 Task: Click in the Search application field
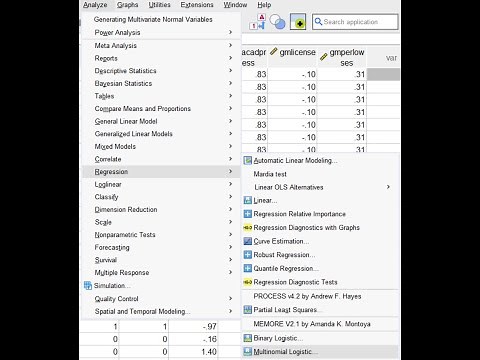355,22
